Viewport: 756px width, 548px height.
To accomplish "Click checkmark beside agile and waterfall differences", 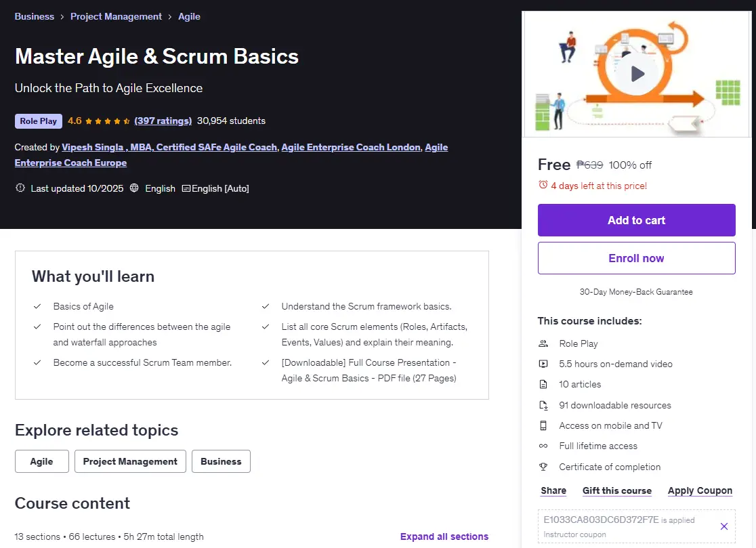I will coord(37,326).
